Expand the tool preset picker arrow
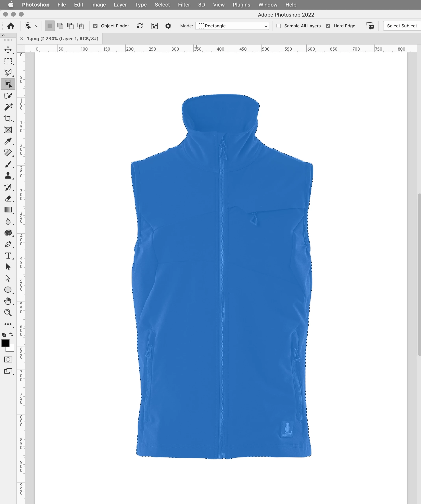Image resolution: width=421 pixels, height=504 pixels. tap(37, 26)
